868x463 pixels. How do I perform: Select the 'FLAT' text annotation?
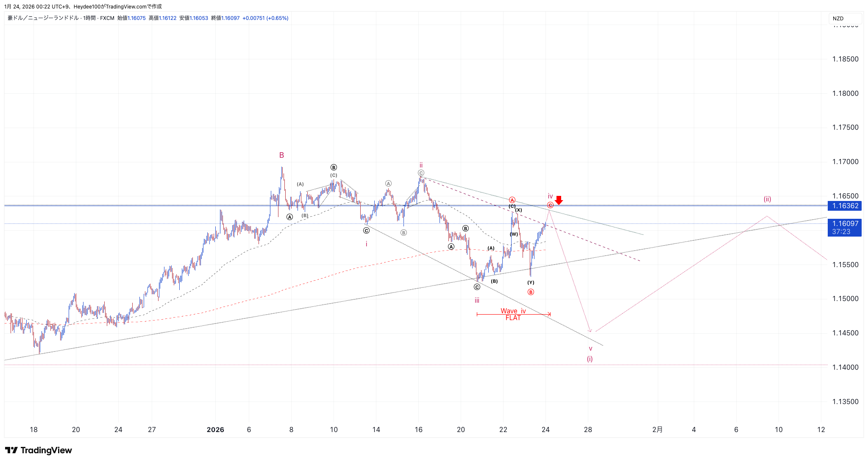pos(513,318)
